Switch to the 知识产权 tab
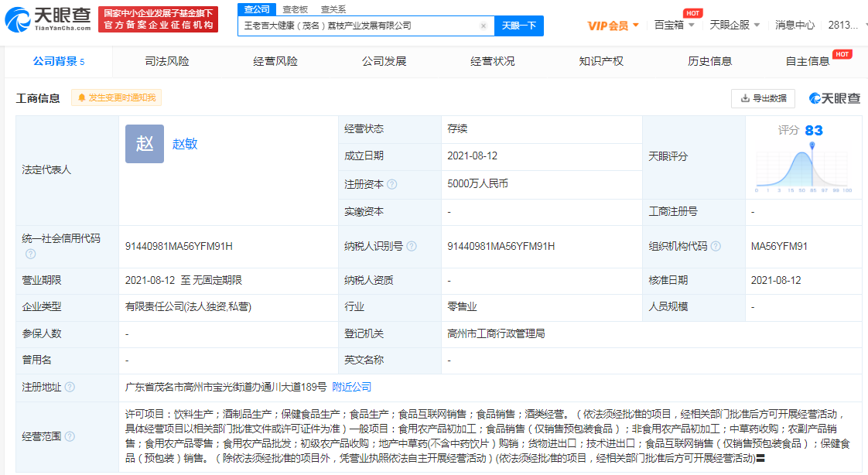The image size is (868, 475). coord(601,61)
